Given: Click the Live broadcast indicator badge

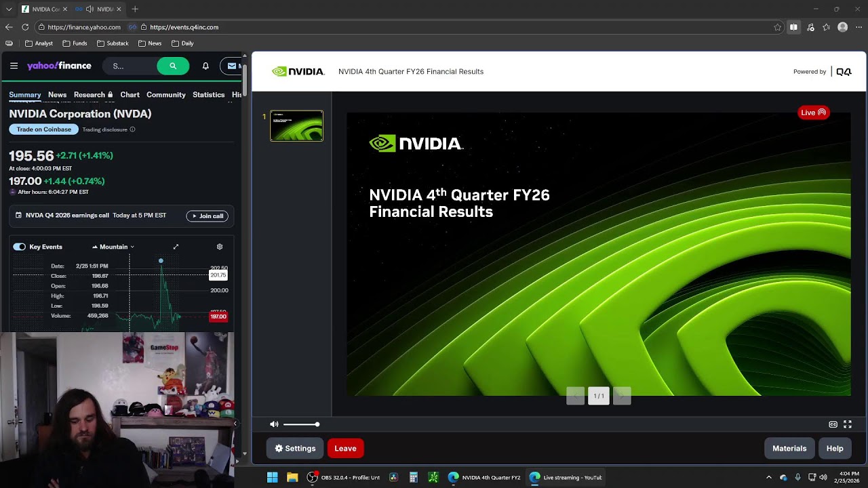Looking at the screenshot, I should 813,113.
